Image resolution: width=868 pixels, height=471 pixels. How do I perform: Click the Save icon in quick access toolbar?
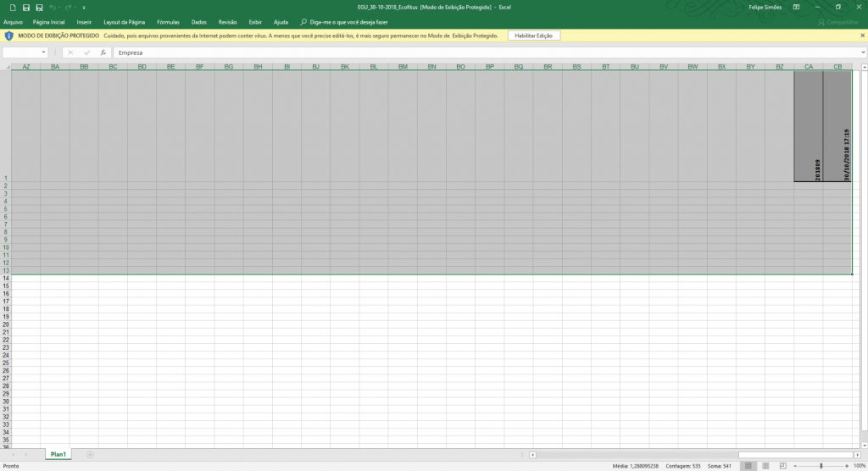coord(26,7)
